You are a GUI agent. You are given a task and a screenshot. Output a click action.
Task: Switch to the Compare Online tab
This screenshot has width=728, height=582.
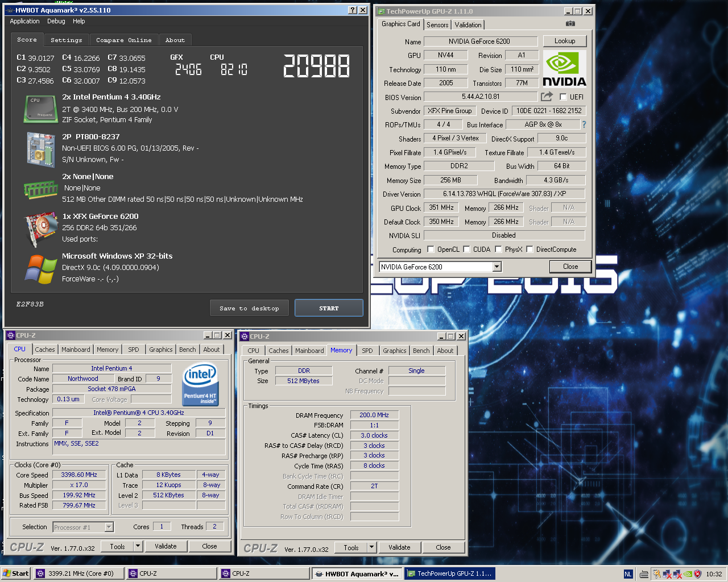tap(124, 40)
